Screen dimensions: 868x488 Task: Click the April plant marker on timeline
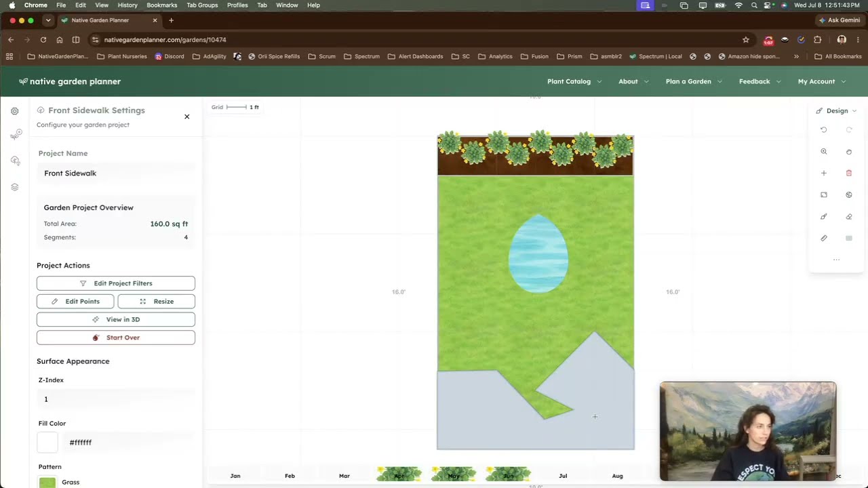(x=399, y=474)
